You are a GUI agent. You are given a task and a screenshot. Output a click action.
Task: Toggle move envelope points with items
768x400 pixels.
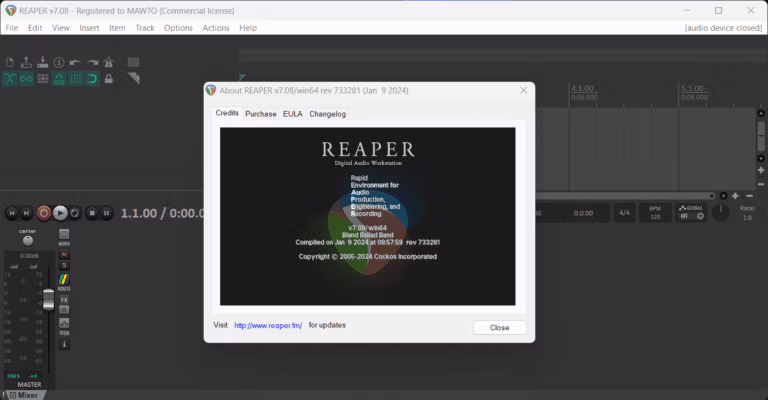pyautogui.click(x=59, y=79)
